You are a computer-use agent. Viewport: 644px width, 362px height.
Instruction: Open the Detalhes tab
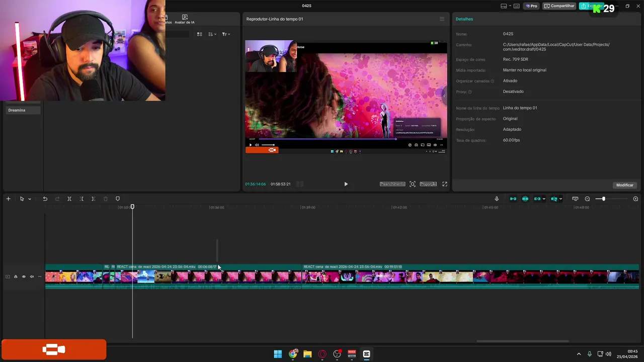[x=464, y=19]
